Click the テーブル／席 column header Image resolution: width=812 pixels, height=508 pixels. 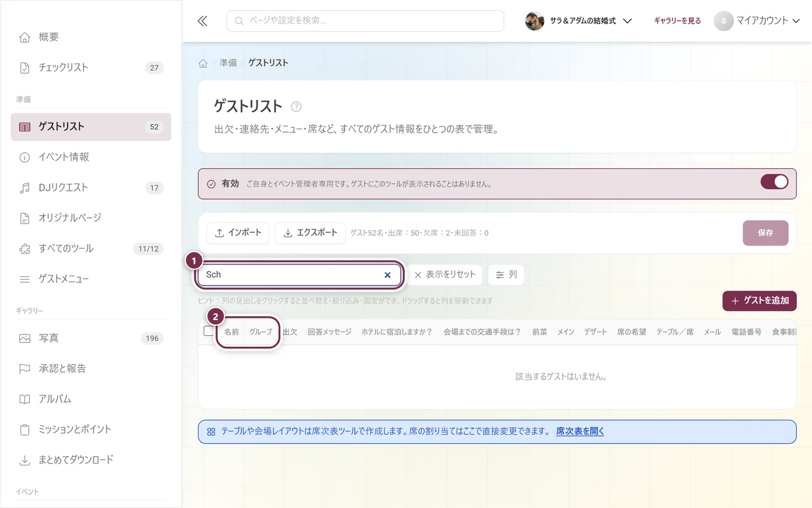coord(675,332)
